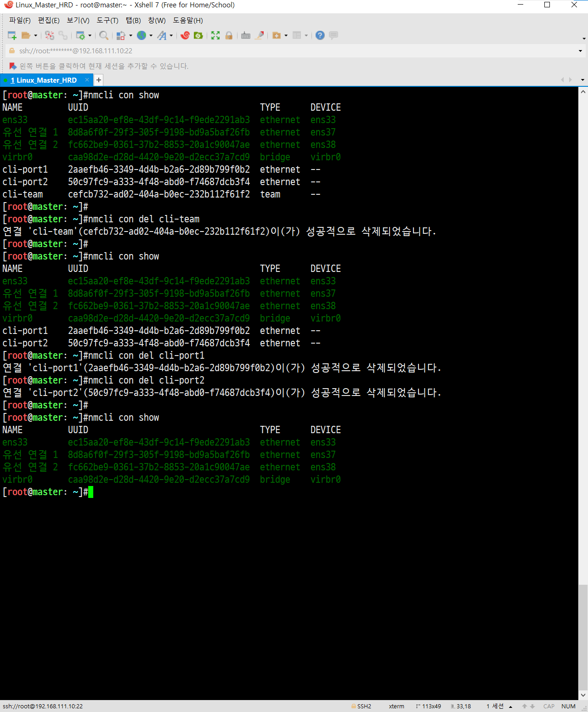The width and height of the screenshot is (588, 712).
Task: Expand the 1 세션 sessions arrow
Action: (510, 706)
